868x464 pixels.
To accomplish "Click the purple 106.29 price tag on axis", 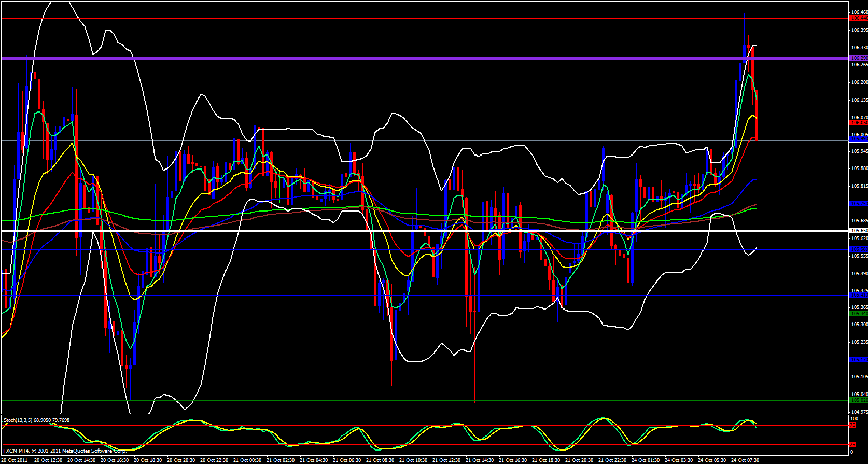I will click(x=858, y=58).
